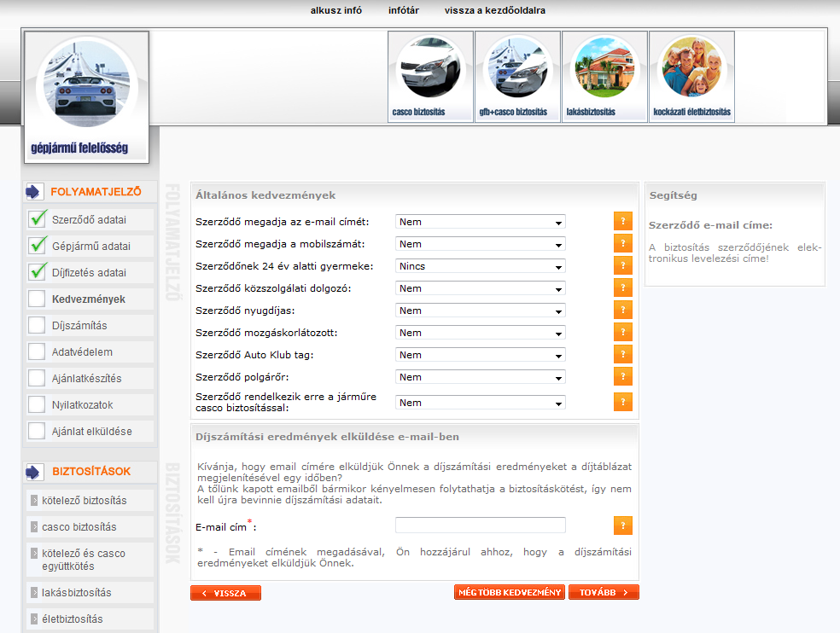840x633 pixels.
Task: Open kötelező és casco együttkötés link
Action: pyautogui.click(x=84, y=560)
